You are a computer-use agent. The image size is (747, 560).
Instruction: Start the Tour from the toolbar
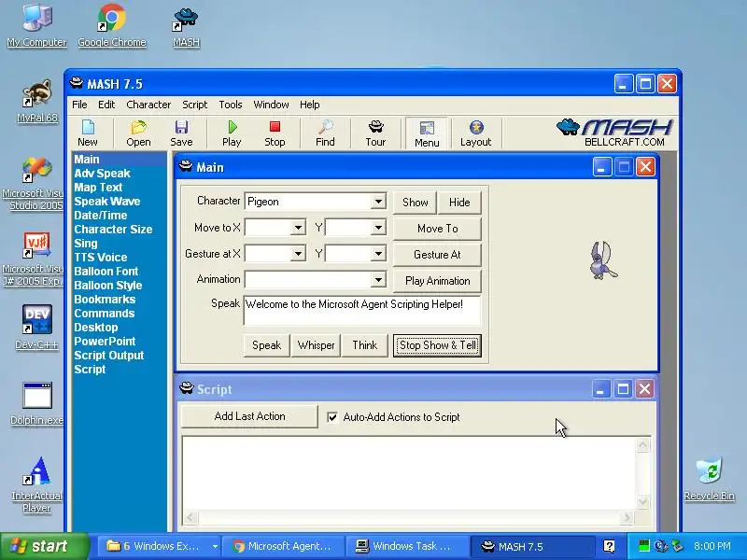point(376,133)
